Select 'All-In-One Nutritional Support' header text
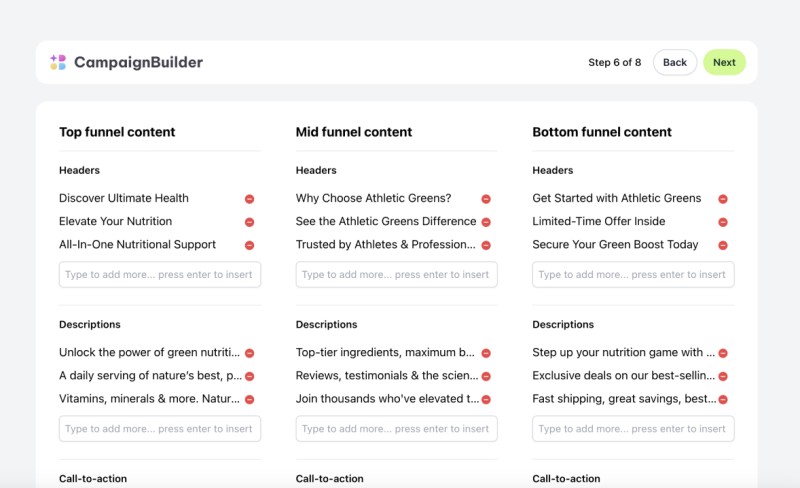 click(137, 245)
